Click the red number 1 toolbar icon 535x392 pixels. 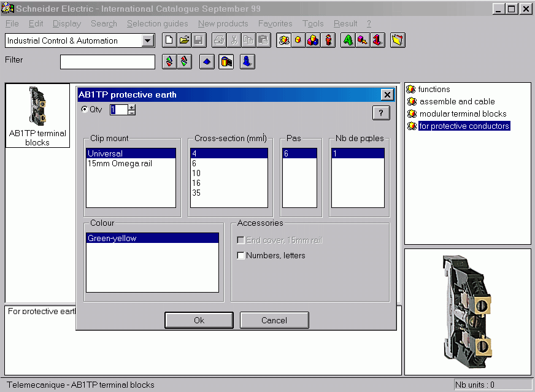[x=378, y=40]
